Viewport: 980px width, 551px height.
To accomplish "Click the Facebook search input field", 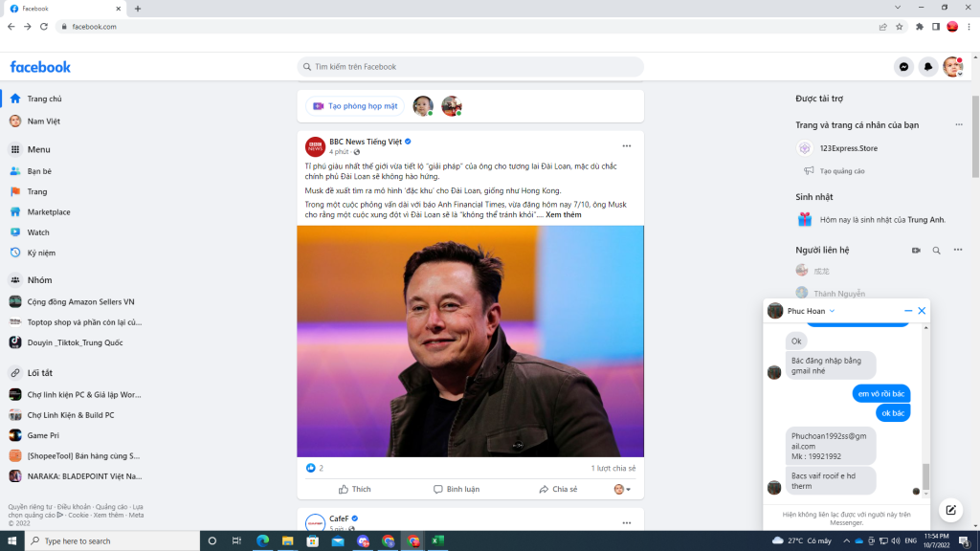I will 471,67.
